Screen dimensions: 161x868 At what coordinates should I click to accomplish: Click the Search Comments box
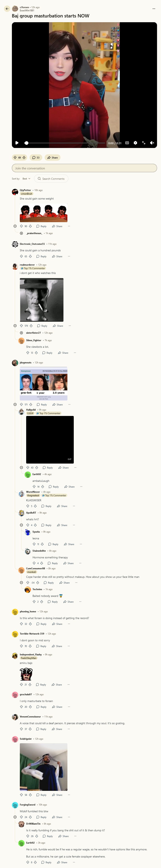click(x=51, y=179)
